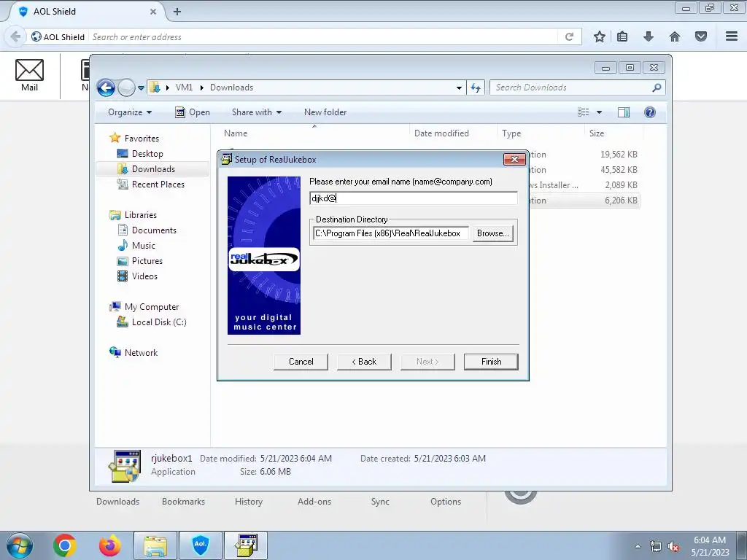The height and width of the screenshot is (560, 747).
Task: Launch Chrome from the taskbar
Action: (x=65, y=545)
